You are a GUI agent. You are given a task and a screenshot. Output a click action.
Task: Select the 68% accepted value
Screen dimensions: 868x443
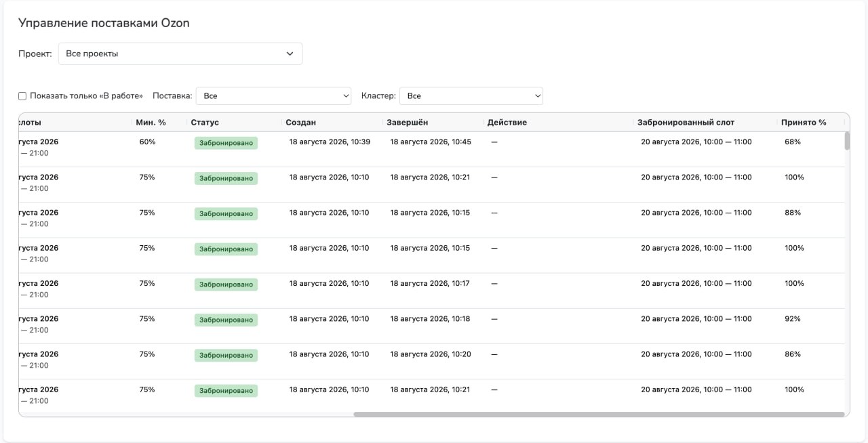[x=793, y=142]
